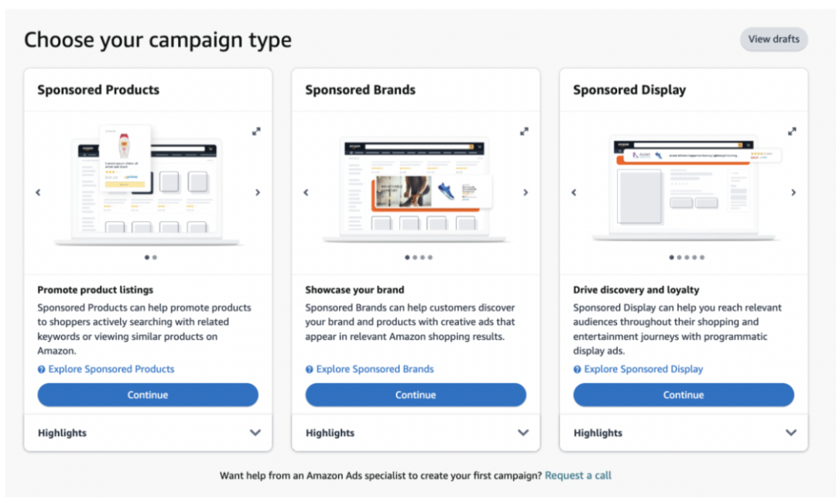Open Explore Sponsored Products link
836x504 pixels.
tap(111, 369)
